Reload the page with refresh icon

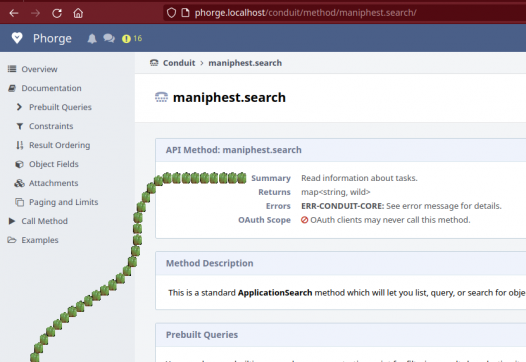[x=57, y=13]
